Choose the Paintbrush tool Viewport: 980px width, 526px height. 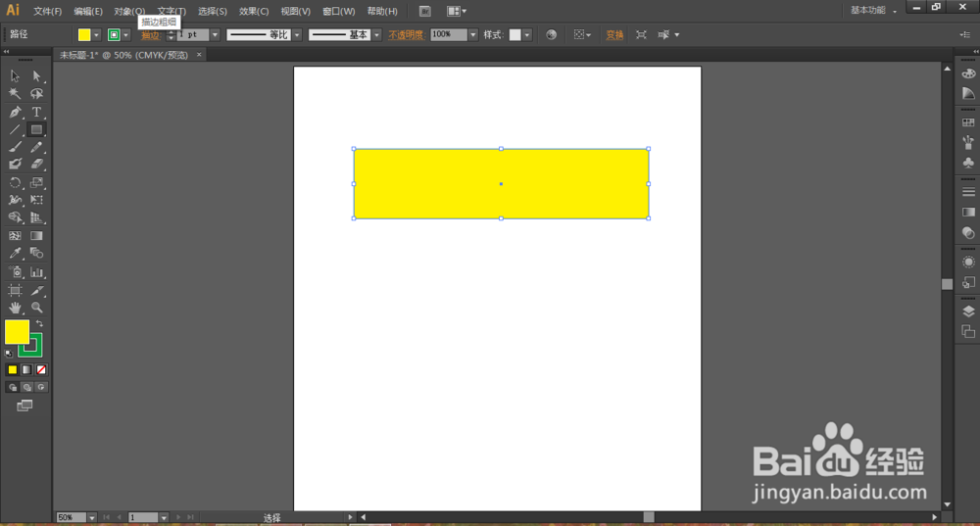[x=15, y=148]
